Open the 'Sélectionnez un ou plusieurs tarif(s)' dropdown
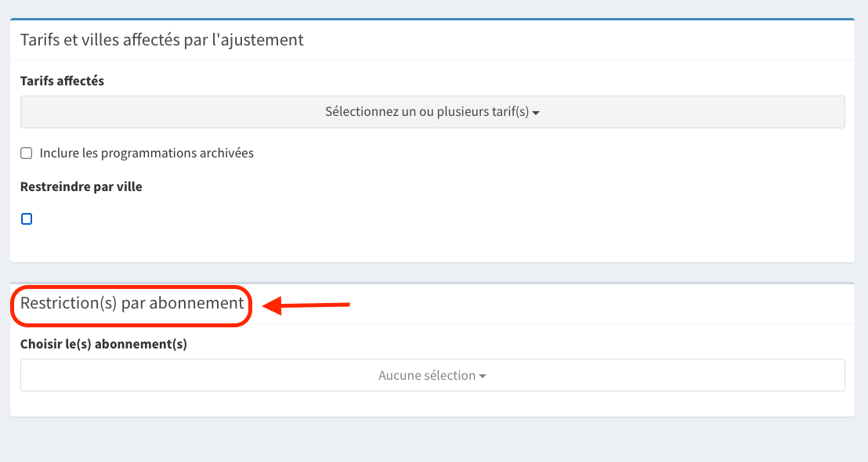The image size is (868, 462). coord(432,112)
